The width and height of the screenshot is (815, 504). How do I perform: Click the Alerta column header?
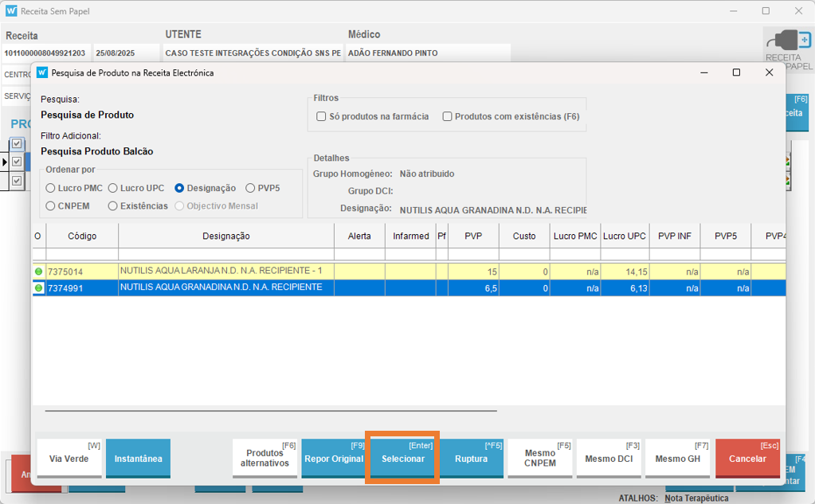pyautogui.click(x=359, y=236)
